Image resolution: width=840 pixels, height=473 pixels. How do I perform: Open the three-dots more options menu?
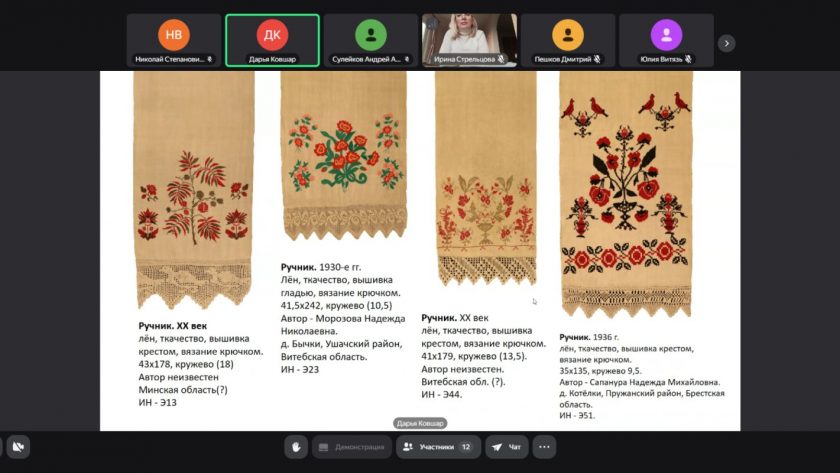point(544,447)
